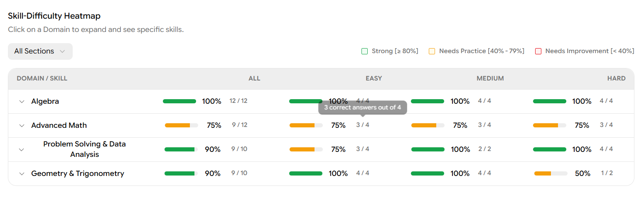Click Advanced Math domain name
The height and width of the screenshot is (200, 644).
coord(59,126)
